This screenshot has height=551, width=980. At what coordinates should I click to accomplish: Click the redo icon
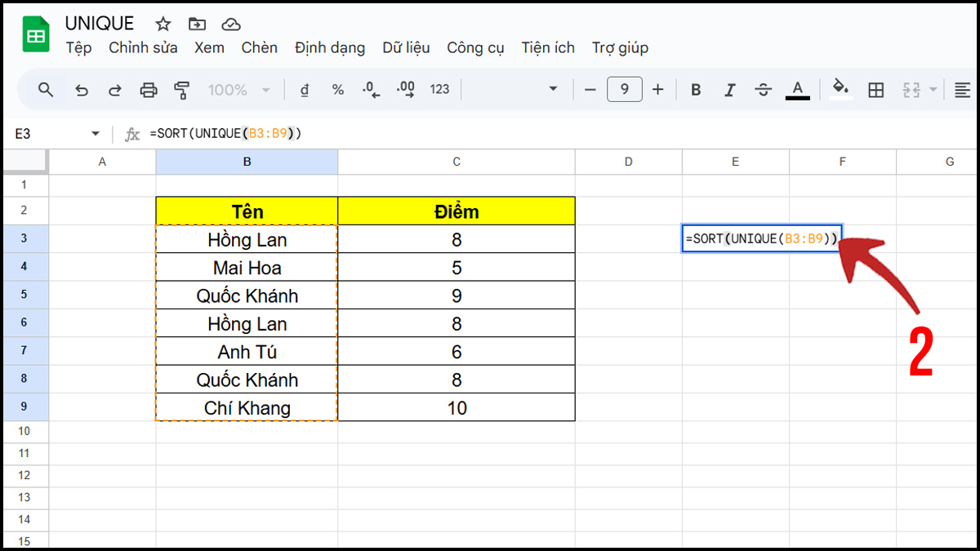click(x=114, y=89)
